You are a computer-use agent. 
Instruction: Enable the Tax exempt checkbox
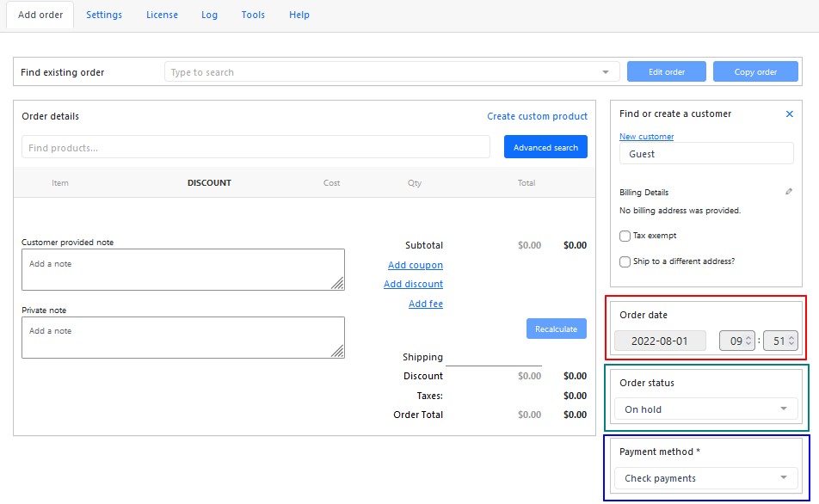[625, 236]
